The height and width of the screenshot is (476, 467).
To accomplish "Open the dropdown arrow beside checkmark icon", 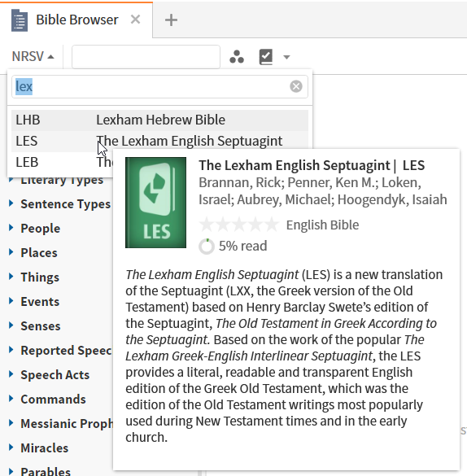I will (x=286, y=57).
